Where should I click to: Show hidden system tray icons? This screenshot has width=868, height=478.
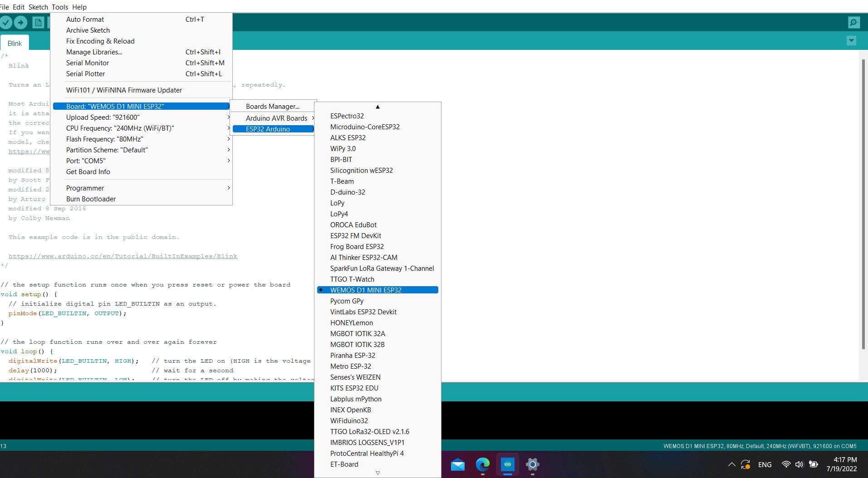[731, 464]
